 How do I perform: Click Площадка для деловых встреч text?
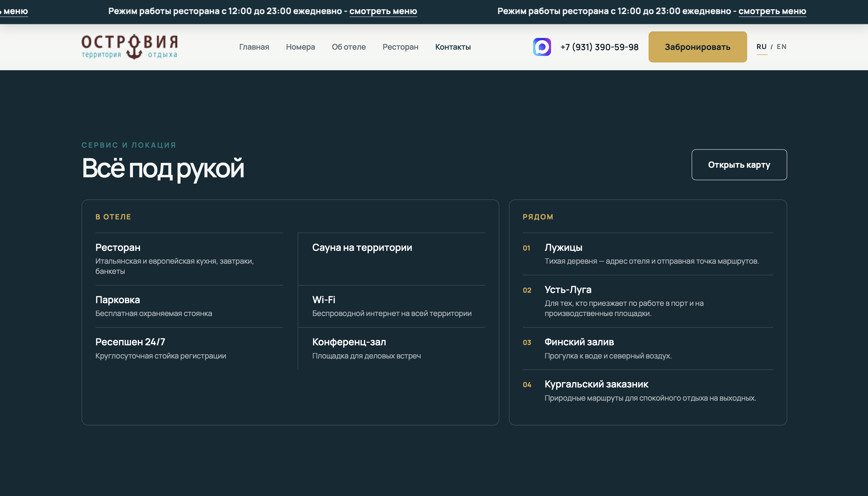click(x=367, y=356)
